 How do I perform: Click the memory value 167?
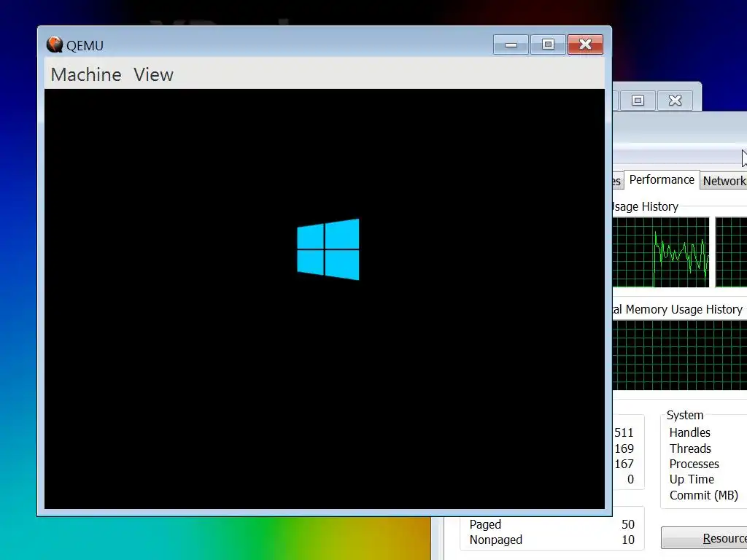point(624,464)
